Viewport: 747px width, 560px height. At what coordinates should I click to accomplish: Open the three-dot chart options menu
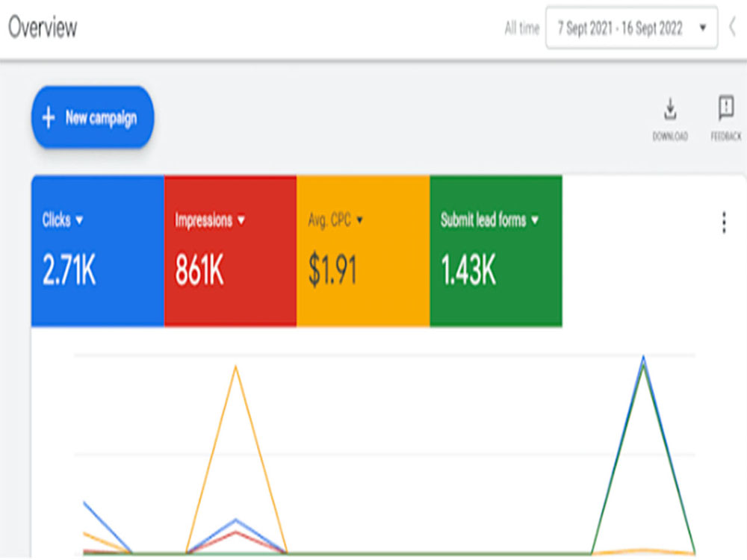coord(724,223)
